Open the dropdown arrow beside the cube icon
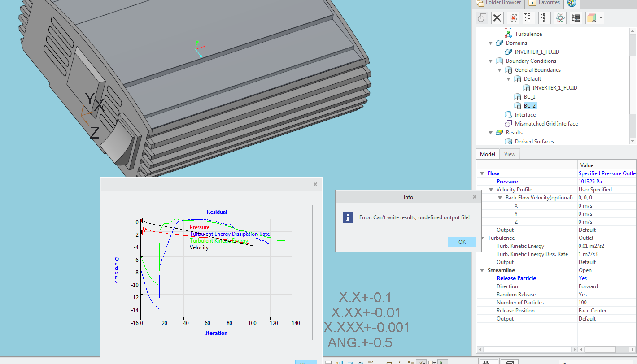The width and height of the screenshot is (637, 364). click(x=600, y=17)
